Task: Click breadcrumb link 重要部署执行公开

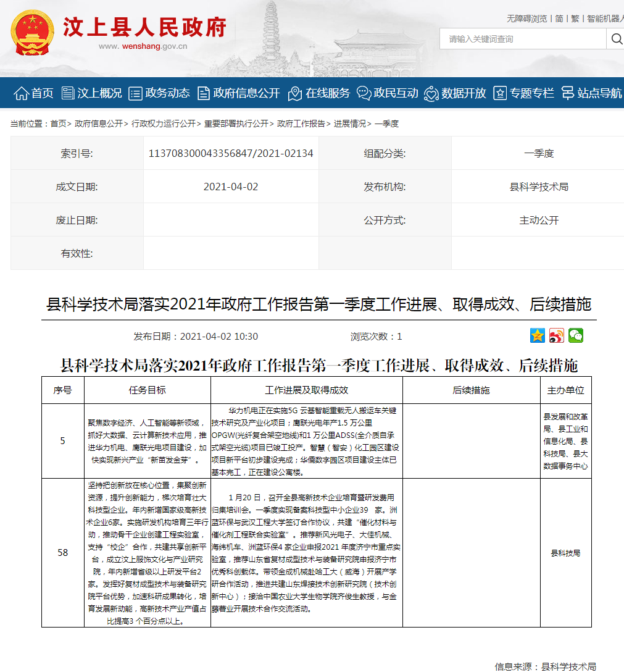Action: (x=236, y=124)
